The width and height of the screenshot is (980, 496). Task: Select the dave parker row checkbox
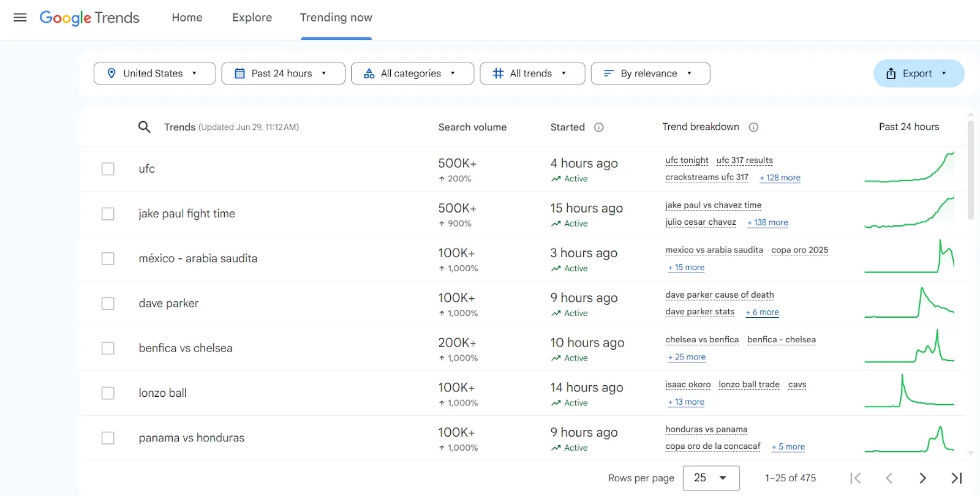tap(108, 304)
